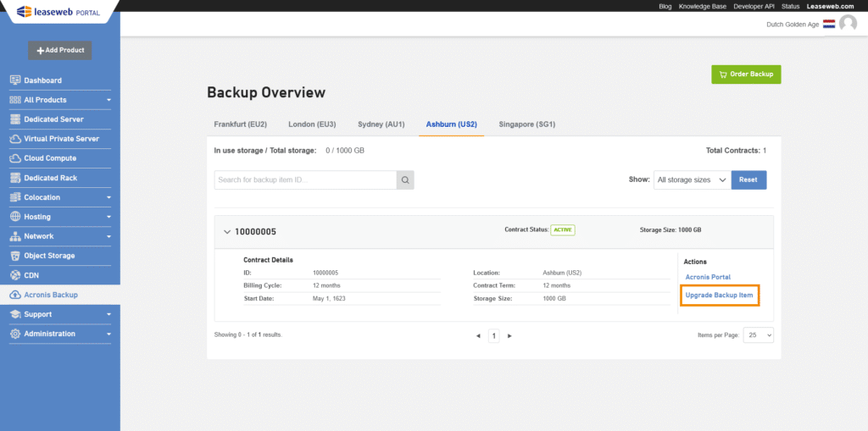Click the Cloud Compute icon

pos(15,158)
